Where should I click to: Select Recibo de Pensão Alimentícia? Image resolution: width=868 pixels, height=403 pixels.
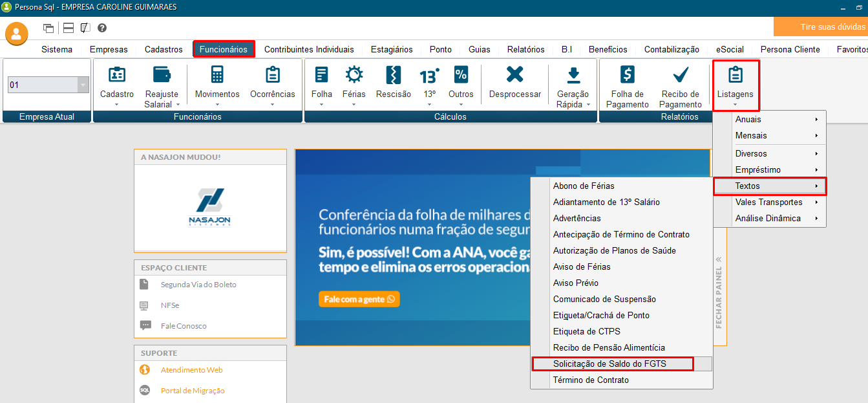621,347
